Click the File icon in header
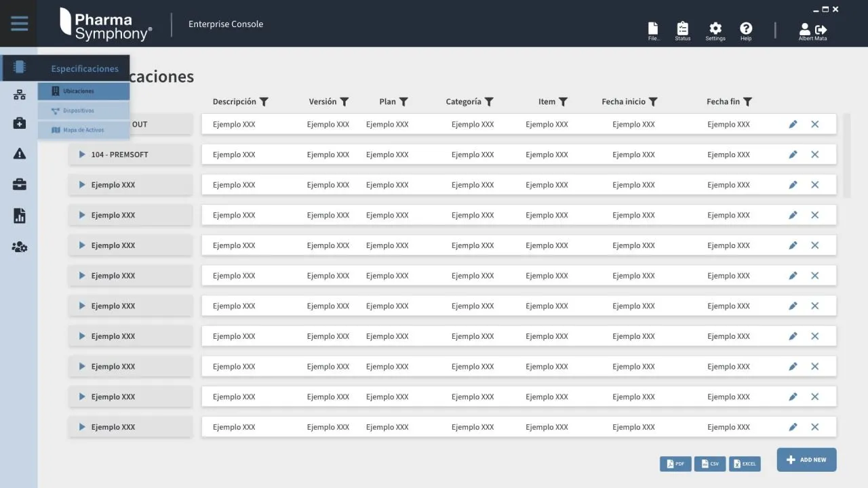 pyautogui.click(x=653, y=30)
